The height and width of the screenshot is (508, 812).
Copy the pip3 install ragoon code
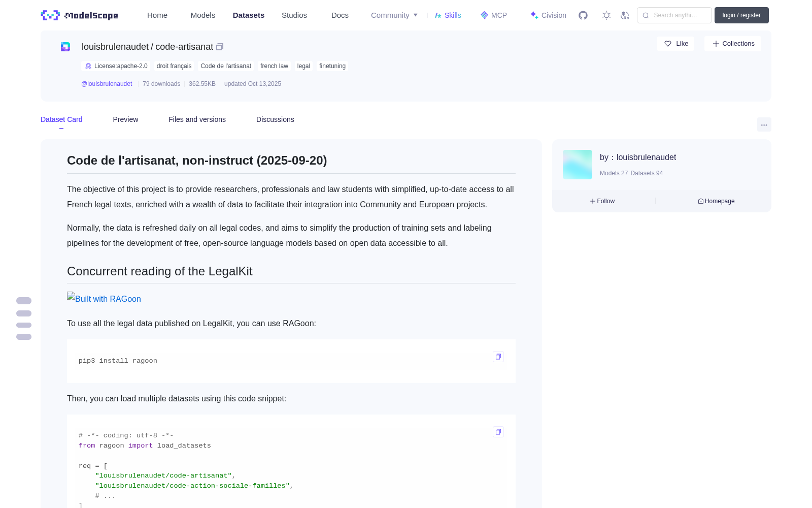(498, 357)
